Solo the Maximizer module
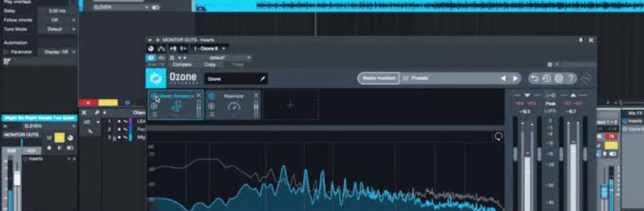The width and height of the screenshot is (644, 211). [212, 106]
